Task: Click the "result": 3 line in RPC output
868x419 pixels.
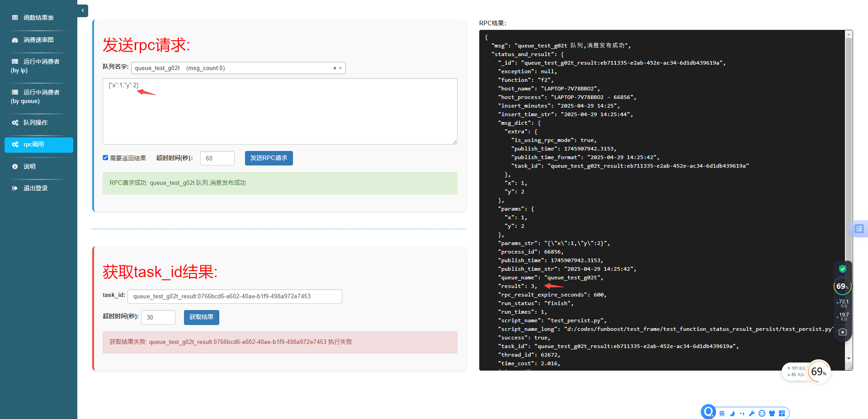Action: point(518,286)
